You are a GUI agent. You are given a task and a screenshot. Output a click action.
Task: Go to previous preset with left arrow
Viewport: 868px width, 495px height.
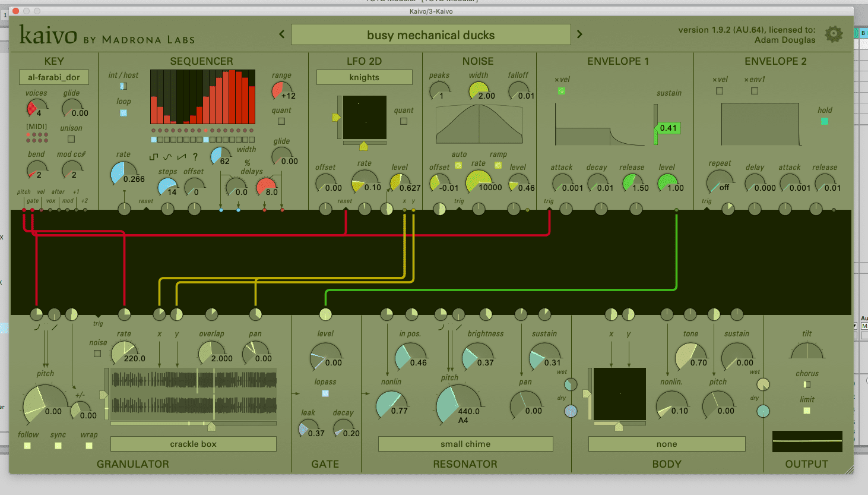[282, 34]
